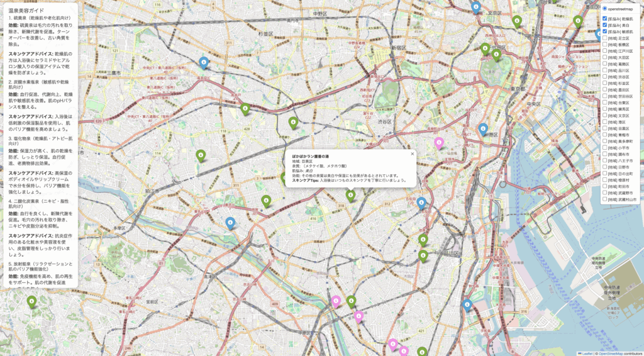
Task: Click the blue marker near 高井戸 interchange
Action: [204, 62]
